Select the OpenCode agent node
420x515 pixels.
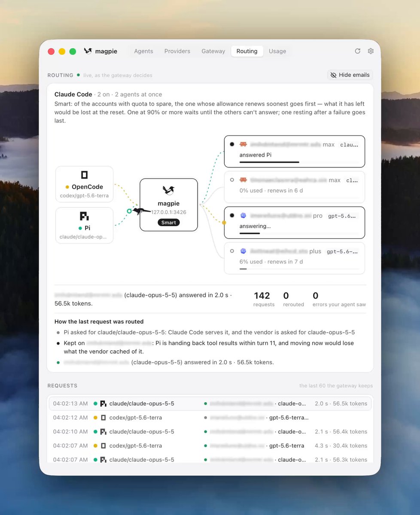click(x=84, y=184)
